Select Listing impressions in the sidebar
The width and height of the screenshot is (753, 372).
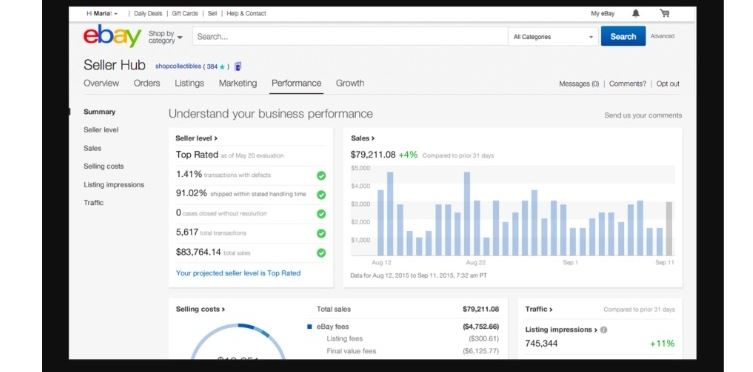114,184
